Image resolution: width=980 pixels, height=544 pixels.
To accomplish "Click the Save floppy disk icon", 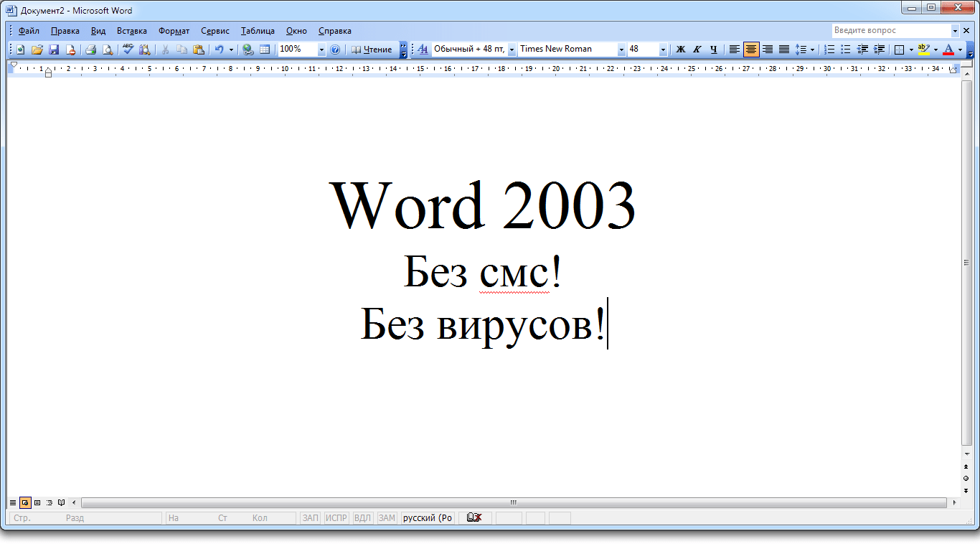I will [54, 50].
